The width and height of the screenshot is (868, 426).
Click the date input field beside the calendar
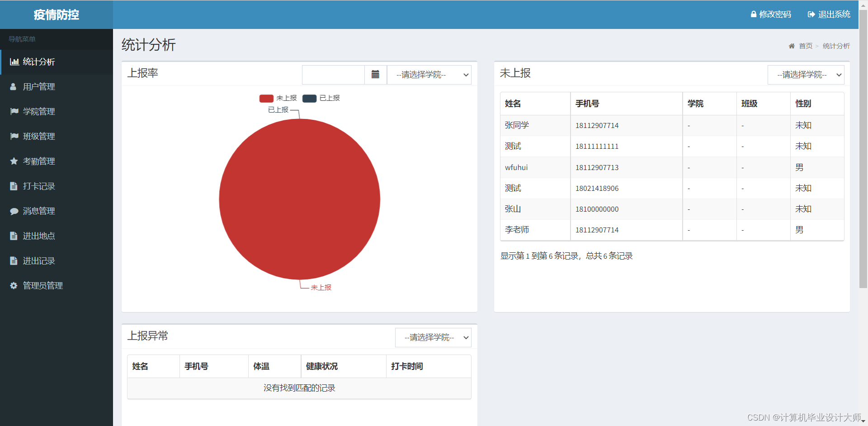point(333,74)
